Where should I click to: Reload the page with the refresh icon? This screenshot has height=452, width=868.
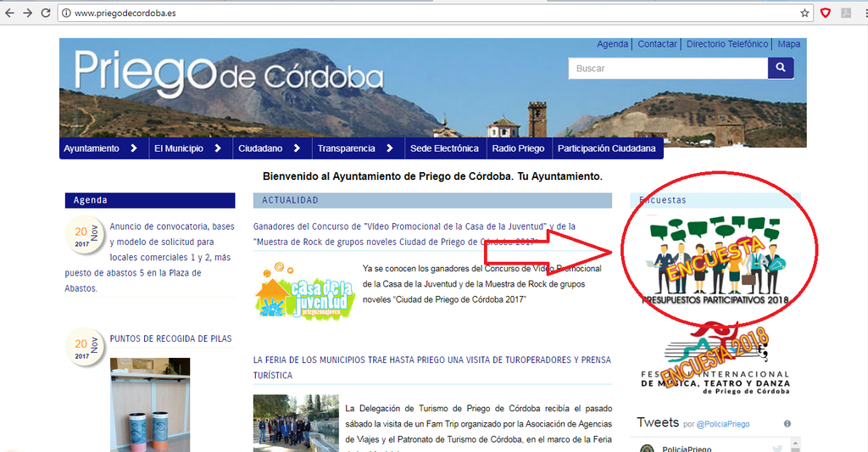46,13
